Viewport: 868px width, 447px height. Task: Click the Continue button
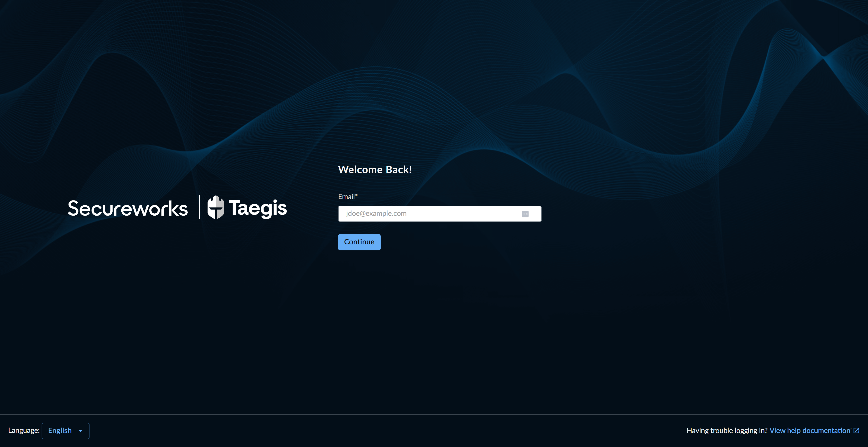(x=359, y=242)
